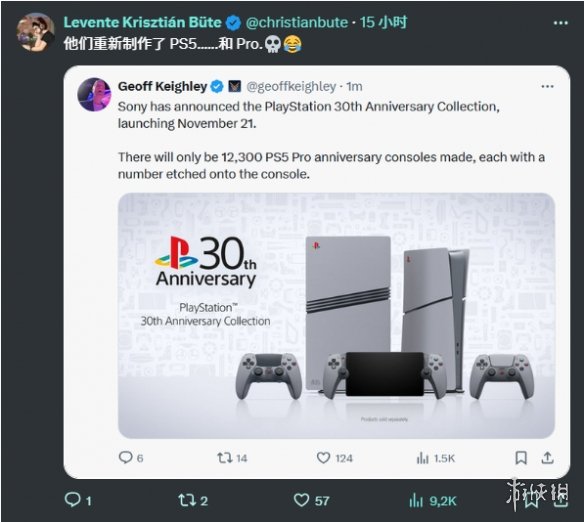Image resolution: width=584 pixels, height=522 pixels.
Task: Click the @christianbute handle link
Action: (296, 23)
